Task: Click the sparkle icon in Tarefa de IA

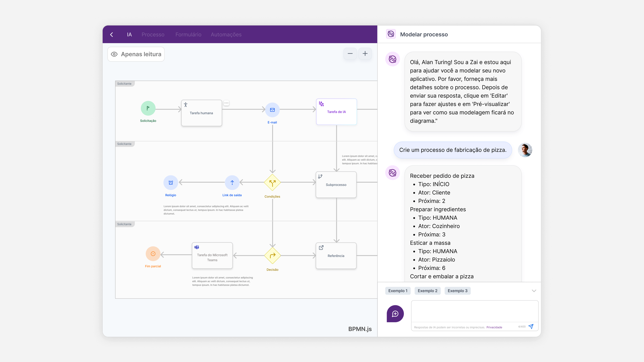Action: pyautogui.click(x=321, y=104)
